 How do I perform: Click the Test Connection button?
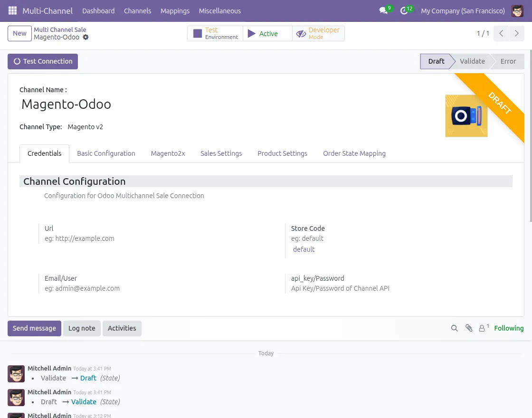(43, 61)
